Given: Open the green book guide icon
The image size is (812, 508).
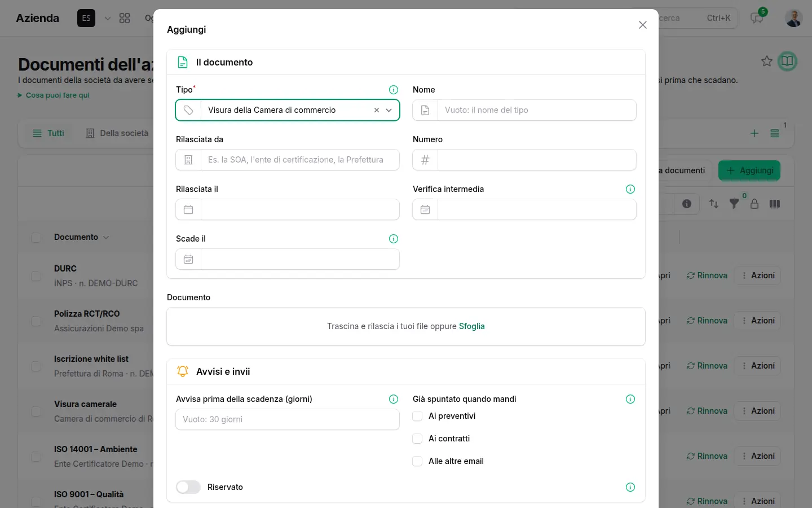Looking at the screenshot, I should pyautogui.click(x=787, y=61).
